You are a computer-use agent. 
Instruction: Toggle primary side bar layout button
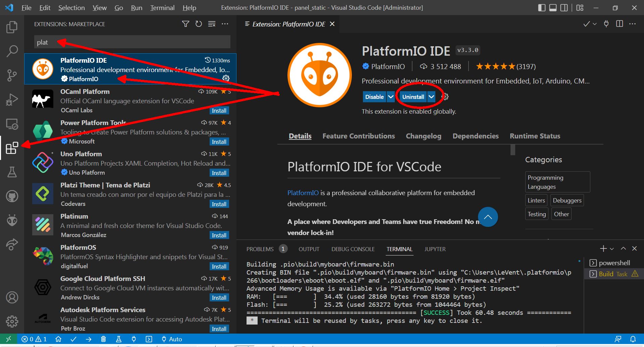tap(542, 8)
